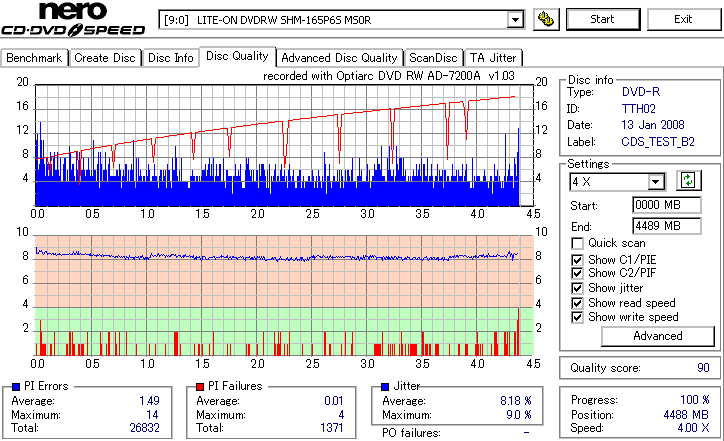This screenshot has height=441, width=724.
Task: Click the Start position field 0000 MB
Action: click(666, 205)
